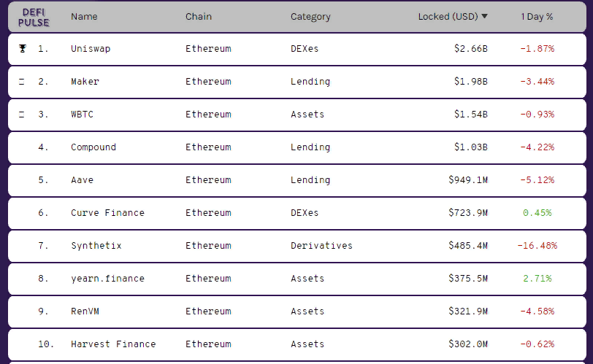The width and height of the screenshot is (593, 364).
Task: Click the sort arrow next to Locked (USD)
Action: (x=485, y=17)
